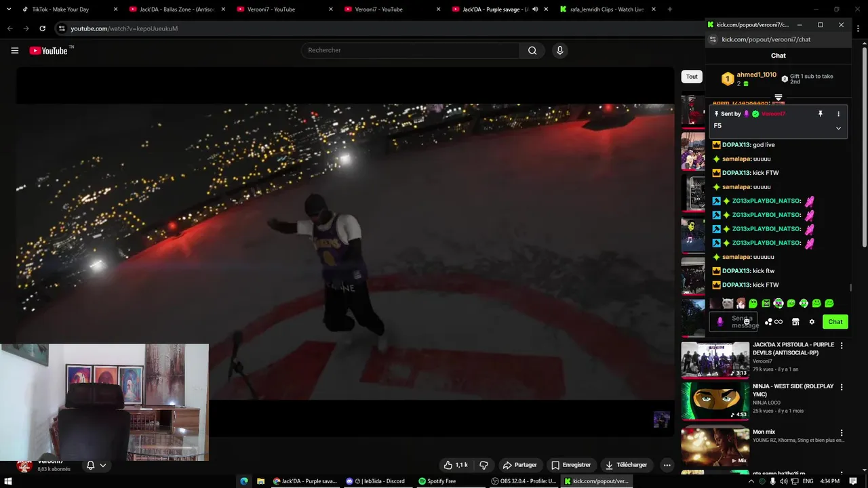The width and height of the screenshot is (868, 488).
Task: Open the Kick chat shop icon
Action: [795, 322]
